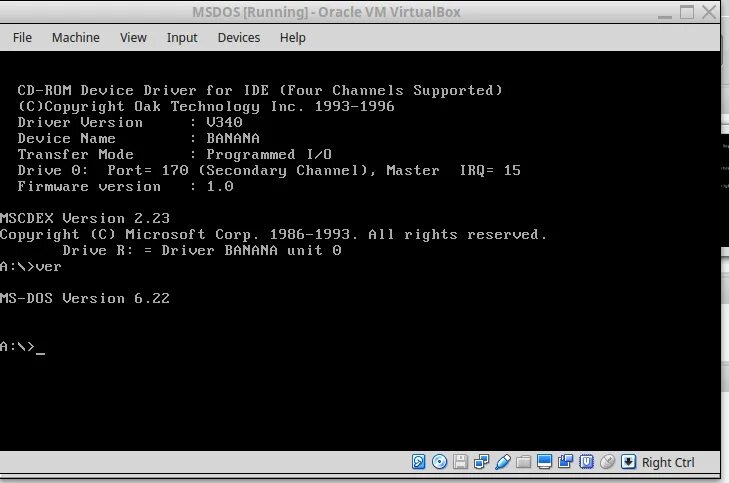Click the last A:\> prompt with cursor
Viewport: 729px width, 483px height.
pos(22,347)
